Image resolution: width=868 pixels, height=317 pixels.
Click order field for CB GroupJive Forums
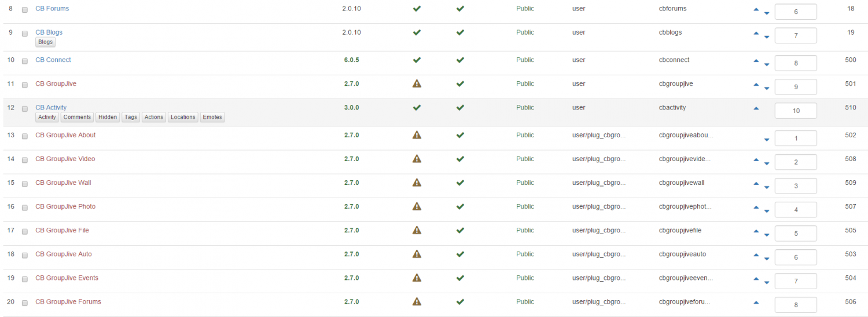click(796, 305)
